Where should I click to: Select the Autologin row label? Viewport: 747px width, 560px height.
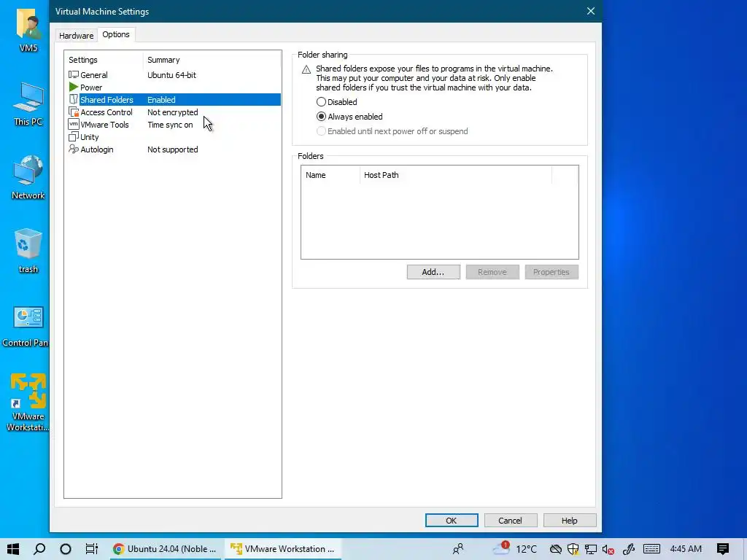[97, 149]
